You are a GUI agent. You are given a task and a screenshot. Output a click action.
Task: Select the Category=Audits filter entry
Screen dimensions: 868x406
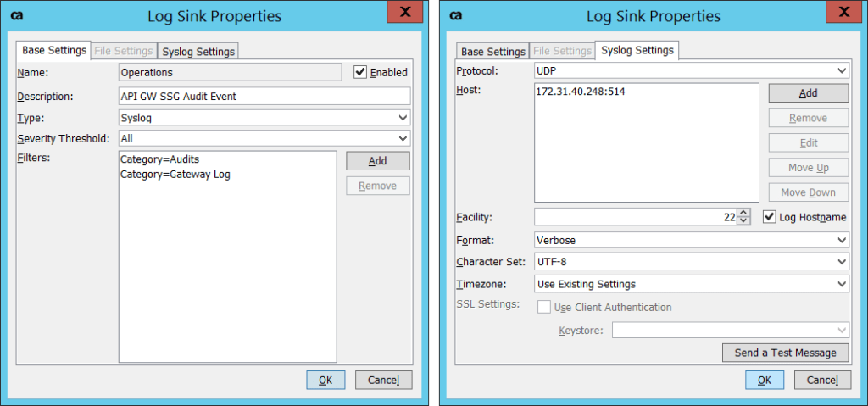point(160,159)
